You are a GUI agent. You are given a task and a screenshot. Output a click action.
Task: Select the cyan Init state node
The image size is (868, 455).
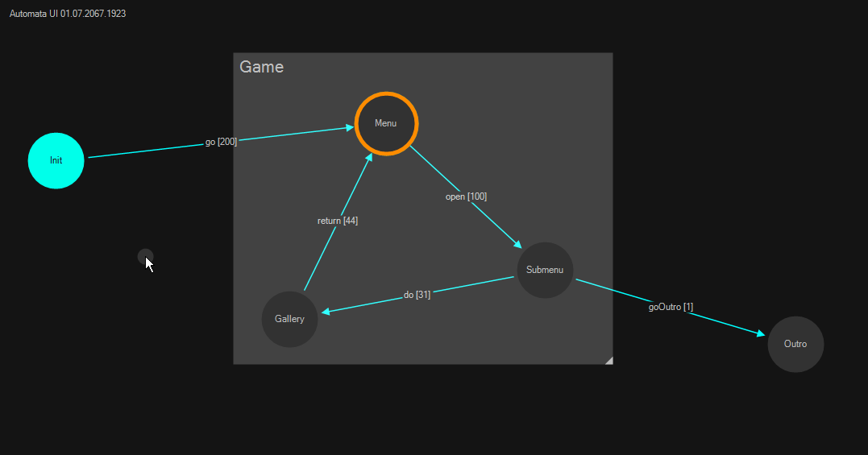pos(56,160)
